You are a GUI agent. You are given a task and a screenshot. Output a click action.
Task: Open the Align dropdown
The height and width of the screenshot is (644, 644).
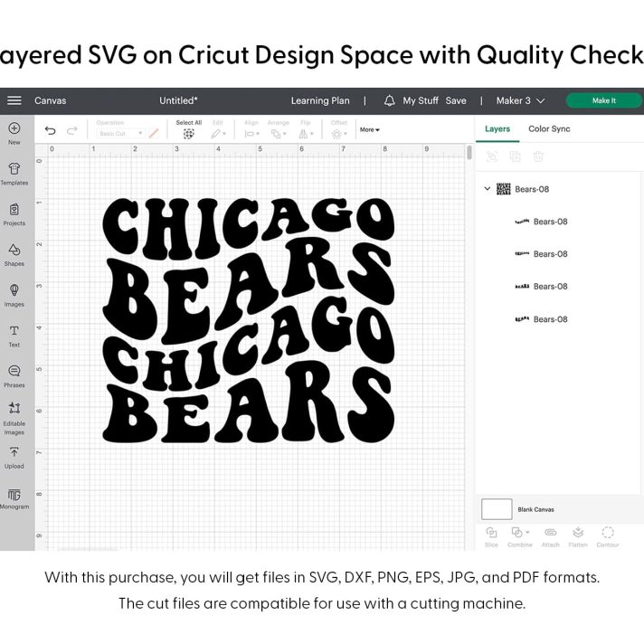click(251, 134)
